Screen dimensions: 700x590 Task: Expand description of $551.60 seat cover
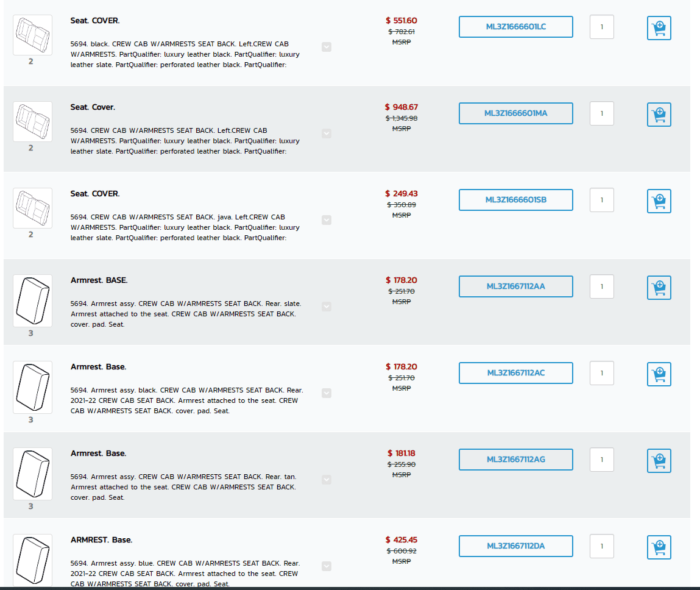(x=327, y=47)
